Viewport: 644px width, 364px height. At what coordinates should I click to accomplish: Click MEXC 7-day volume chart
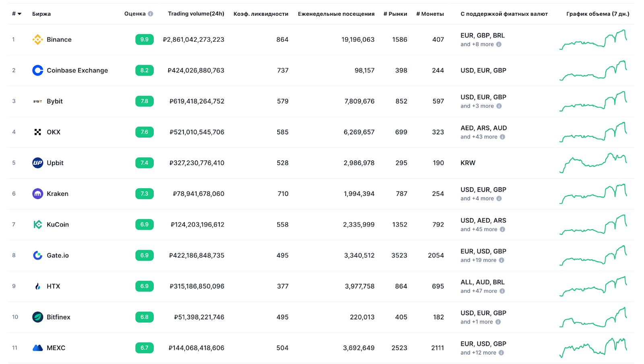pyautogui.click(x=593, y=348)
